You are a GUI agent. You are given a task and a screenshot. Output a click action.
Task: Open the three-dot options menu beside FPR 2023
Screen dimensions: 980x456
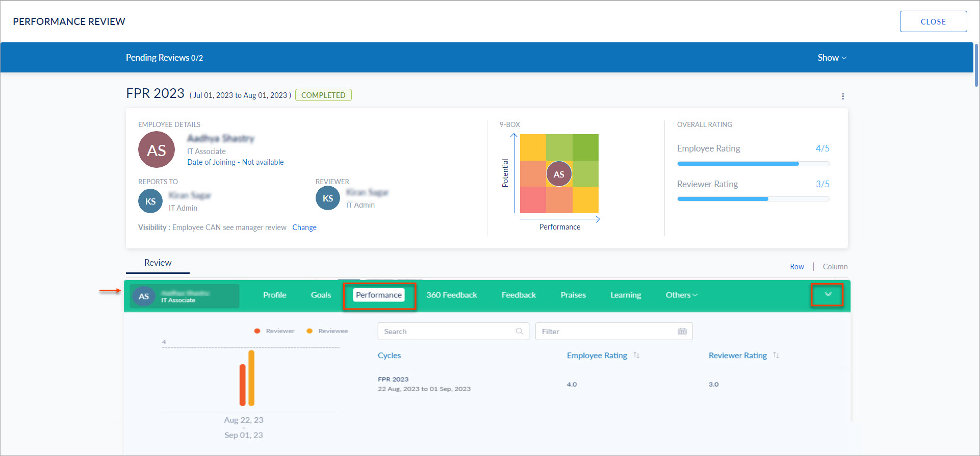[843, 96]
